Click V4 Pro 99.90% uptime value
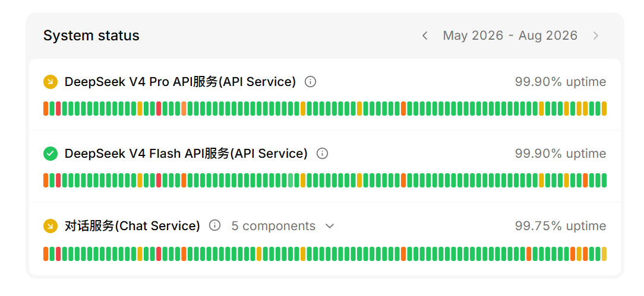 (561, 82)
